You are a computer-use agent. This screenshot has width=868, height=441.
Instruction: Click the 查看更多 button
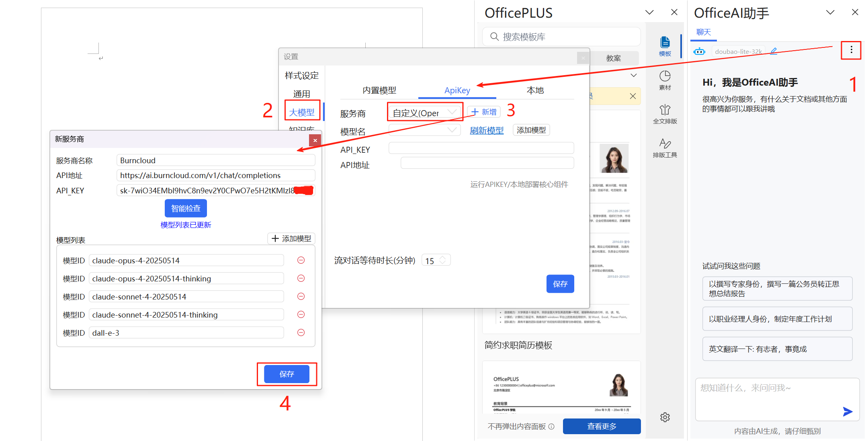[602, 426]
